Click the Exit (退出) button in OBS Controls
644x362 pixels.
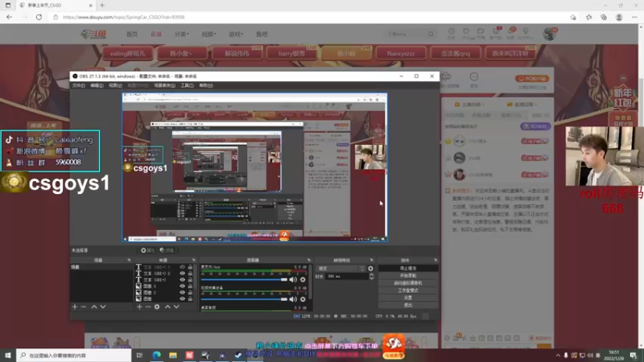pyautogui.click(x=408, y=305)
